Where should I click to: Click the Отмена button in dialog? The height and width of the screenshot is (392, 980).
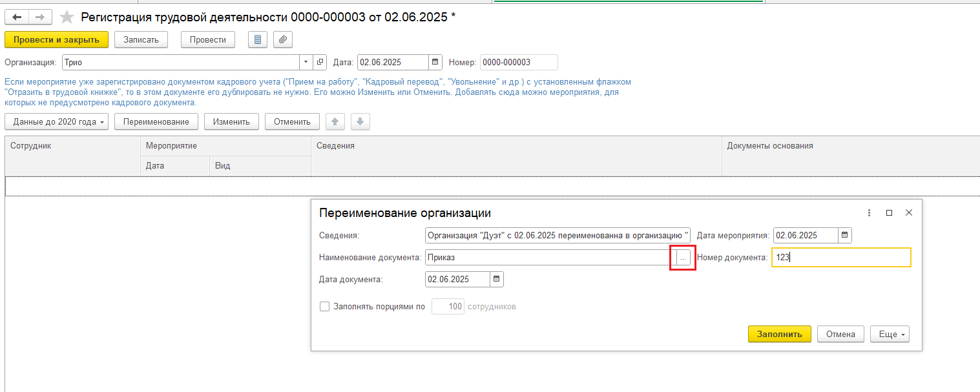coord(840,334)
